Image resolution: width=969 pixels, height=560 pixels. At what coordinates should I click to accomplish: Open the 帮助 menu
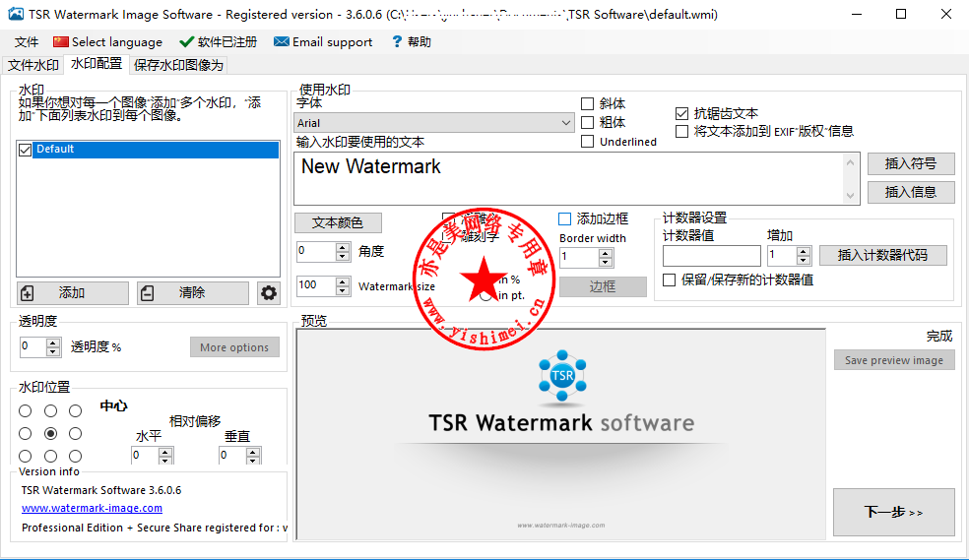click(412, 42)
